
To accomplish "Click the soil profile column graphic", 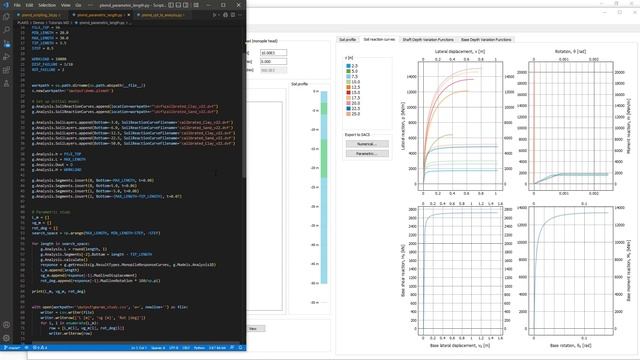I will tap(324, 187).
